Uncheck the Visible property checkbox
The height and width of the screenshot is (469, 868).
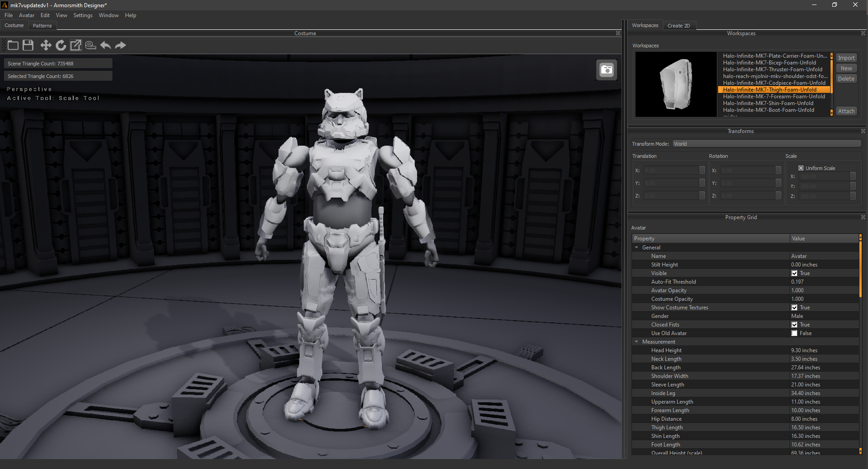(794, 273)
